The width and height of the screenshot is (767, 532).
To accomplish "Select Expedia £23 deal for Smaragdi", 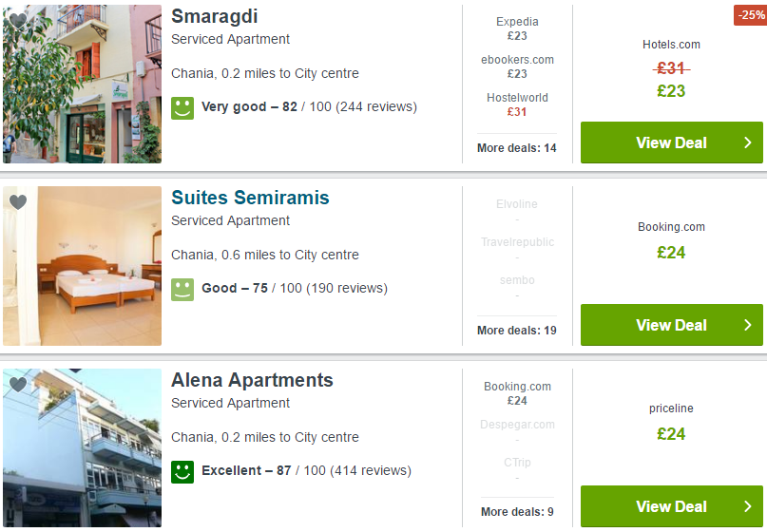I will (x=517, y=28).
